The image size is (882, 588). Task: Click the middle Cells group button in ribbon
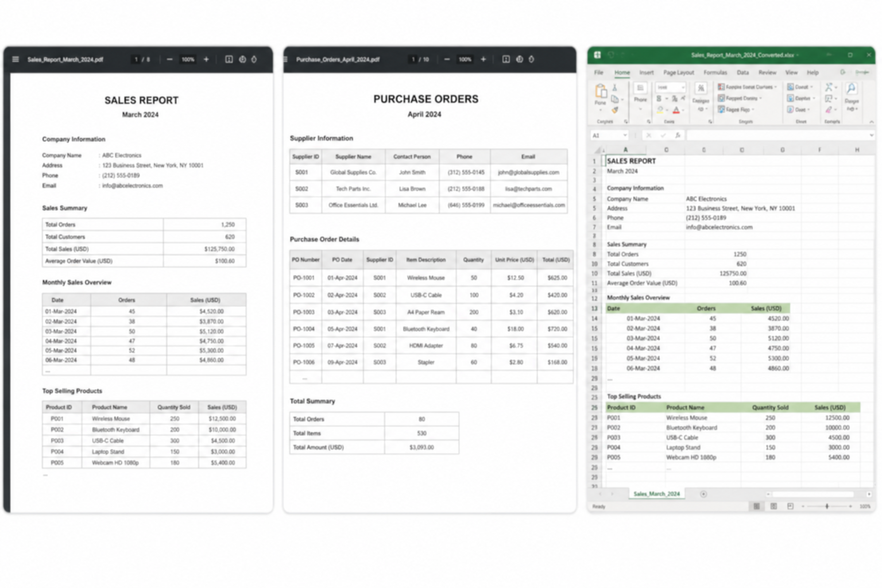pyautogui.click(x=802, y=98)
